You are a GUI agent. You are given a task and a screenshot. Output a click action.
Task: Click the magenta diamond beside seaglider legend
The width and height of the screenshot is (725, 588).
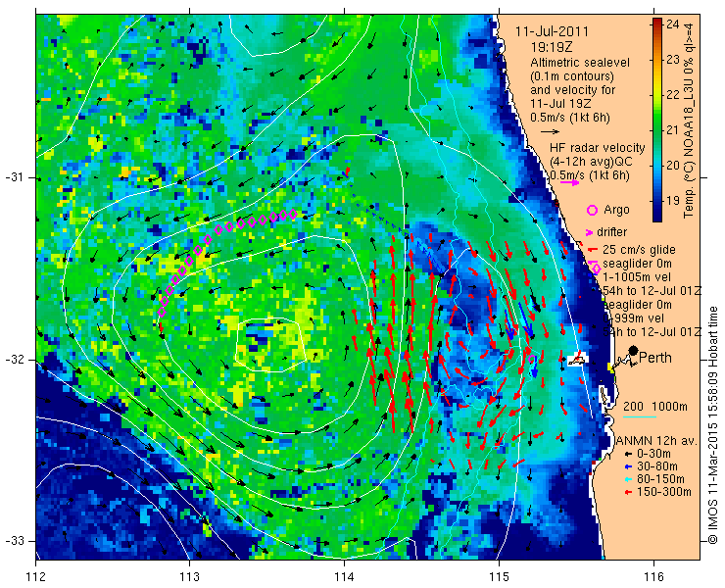coord(597,269)
